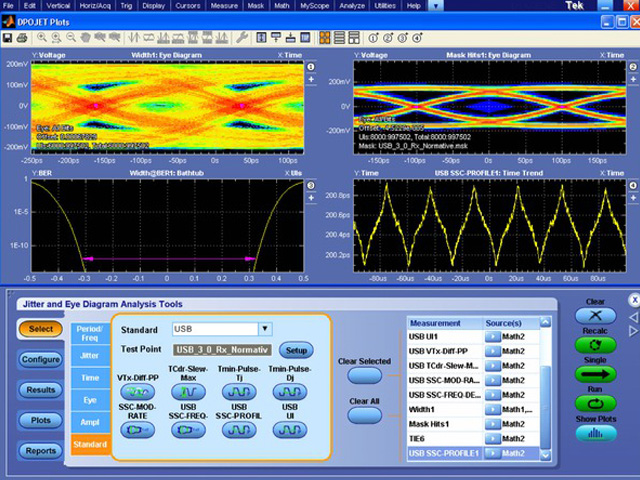Click the Clear Selected button
Viewport: 640px width, 480px height.
364,376
